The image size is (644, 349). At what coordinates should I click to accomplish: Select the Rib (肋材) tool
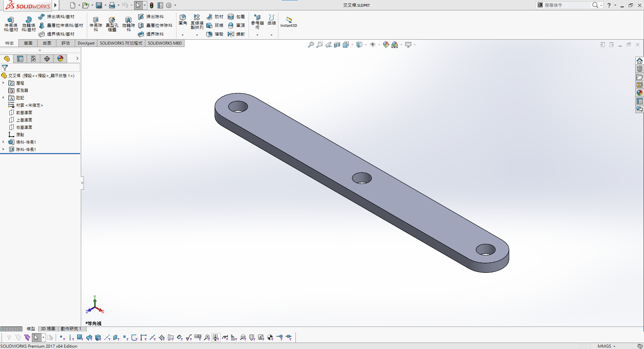pos(215,17)
